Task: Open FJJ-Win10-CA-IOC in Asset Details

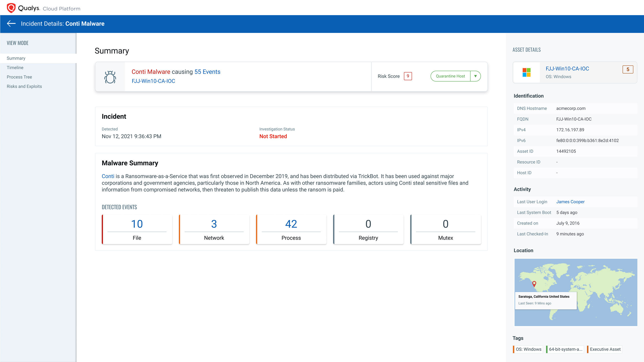Action: click(x=567, y=69)
